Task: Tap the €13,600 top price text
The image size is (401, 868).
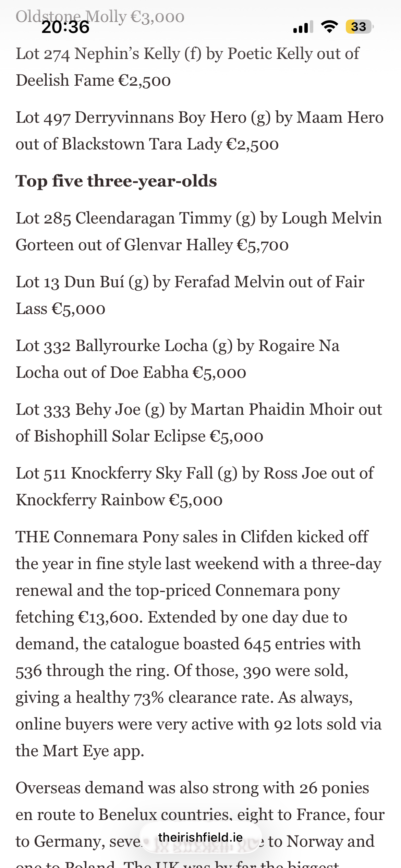Action: [109, 617]
